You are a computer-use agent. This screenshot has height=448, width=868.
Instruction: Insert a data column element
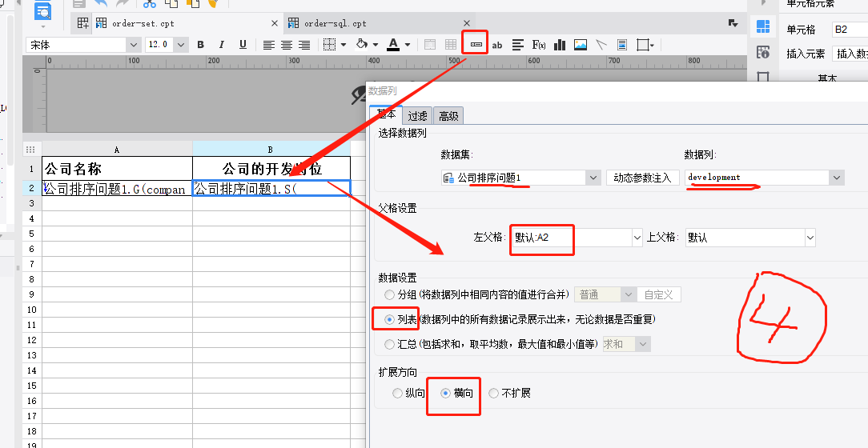[x=476, y=44]
